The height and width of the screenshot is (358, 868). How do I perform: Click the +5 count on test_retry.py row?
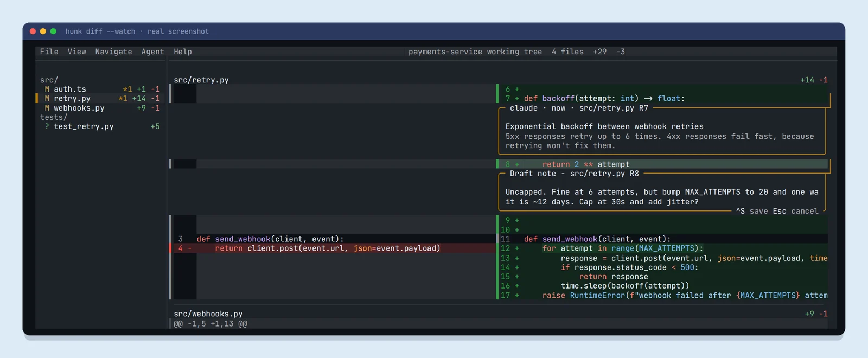[155, 126]
